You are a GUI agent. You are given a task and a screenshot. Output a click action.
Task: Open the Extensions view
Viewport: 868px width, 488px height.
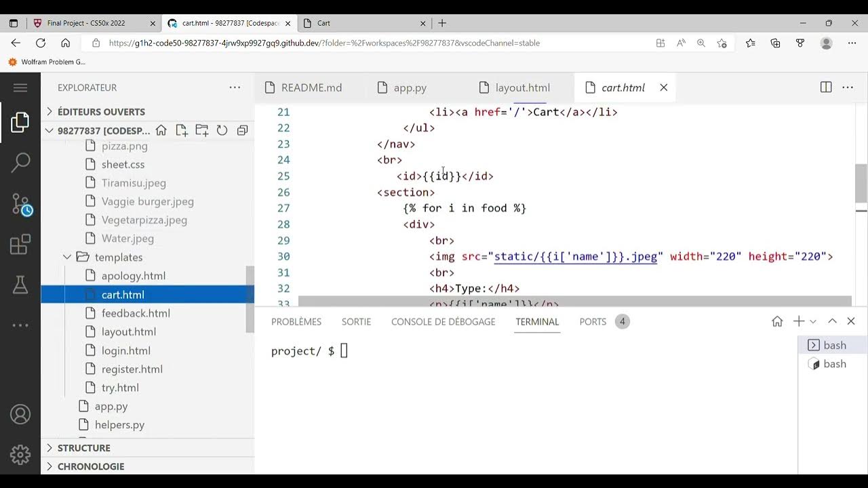coord(20,244)
